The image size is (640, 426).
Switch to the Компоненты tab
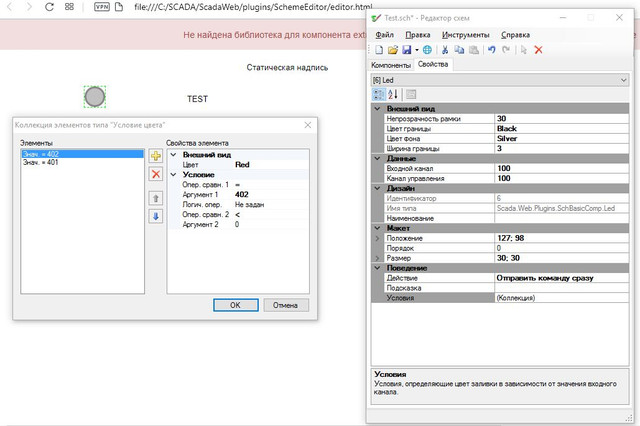(391, 65)
